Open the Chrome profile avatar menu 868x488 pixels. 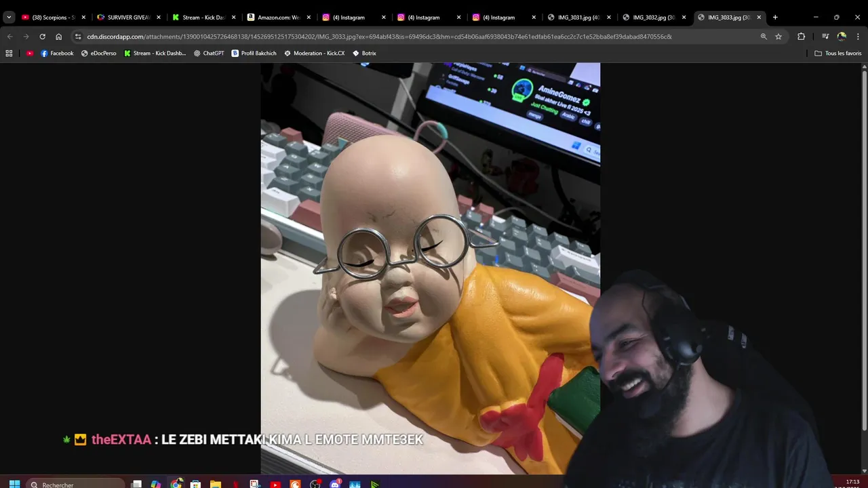coord(842,37)
